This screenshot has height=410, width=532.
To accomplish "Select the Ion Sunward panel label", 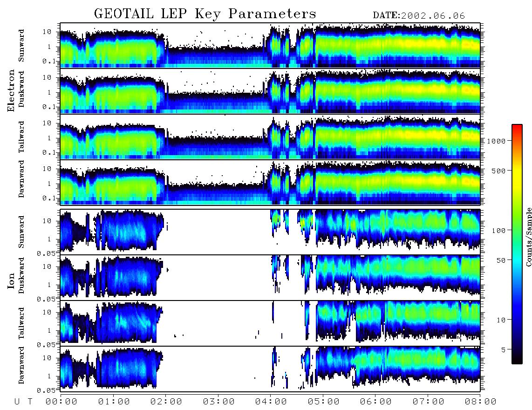I will (21, 232).
